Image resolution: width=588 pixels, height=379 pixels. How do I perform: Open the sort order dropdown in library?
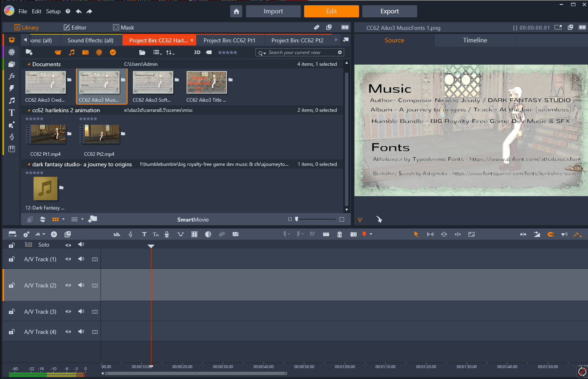pyautogui.click(x=170, y=52)
